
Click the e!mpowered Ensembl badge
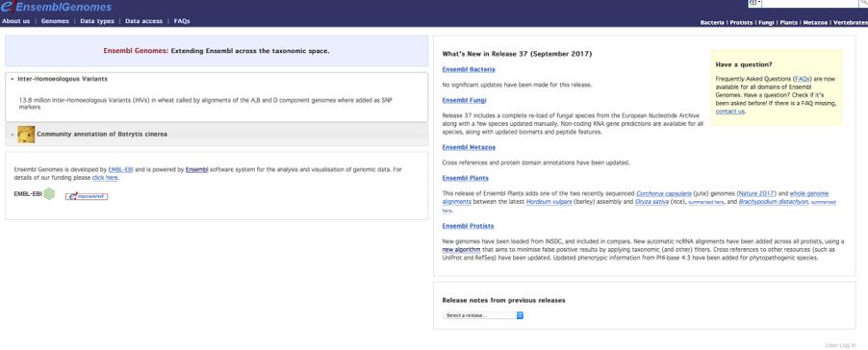(x=87, y=196)
